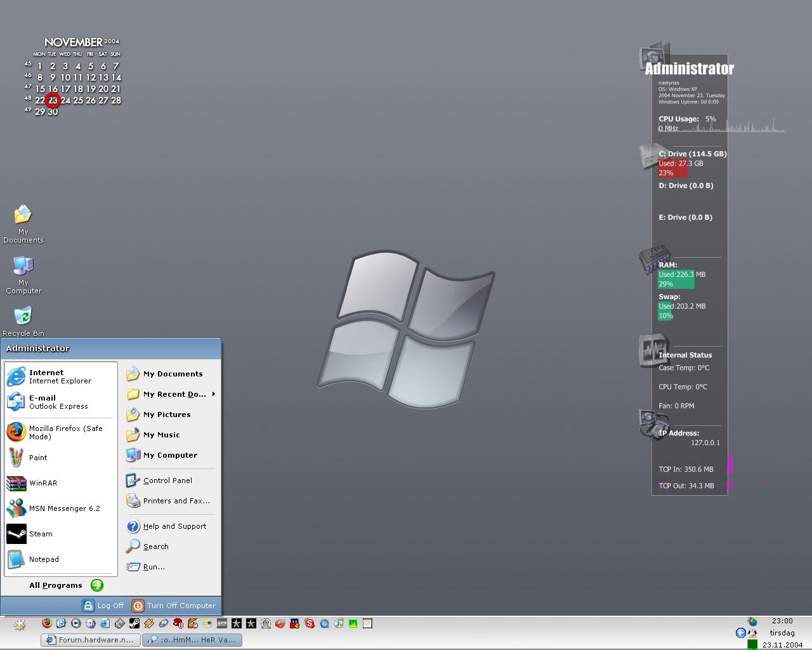The width and height of the screenshot is (812, 650).
Task: Expand All Programs arrow
Action: (x=97, y=585)
